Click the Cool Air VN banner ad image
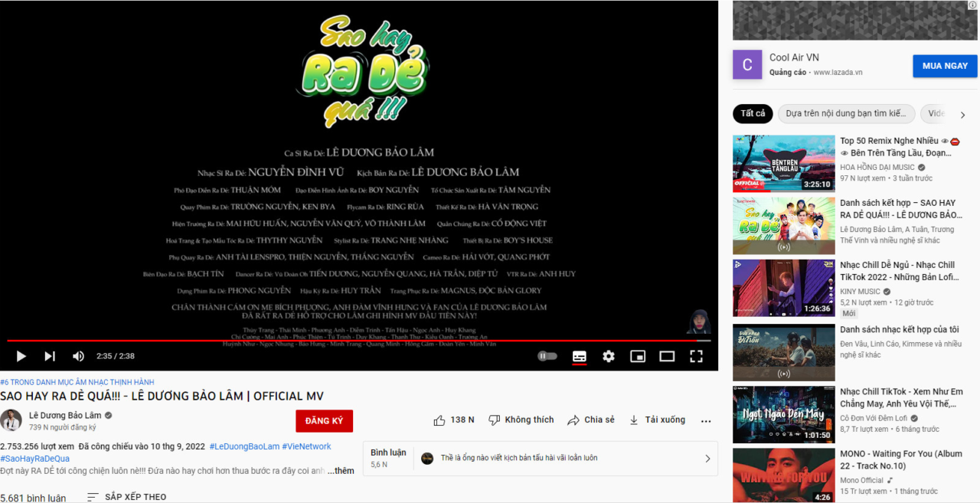This screenshot has height=503, width=980. click(855, 21)
